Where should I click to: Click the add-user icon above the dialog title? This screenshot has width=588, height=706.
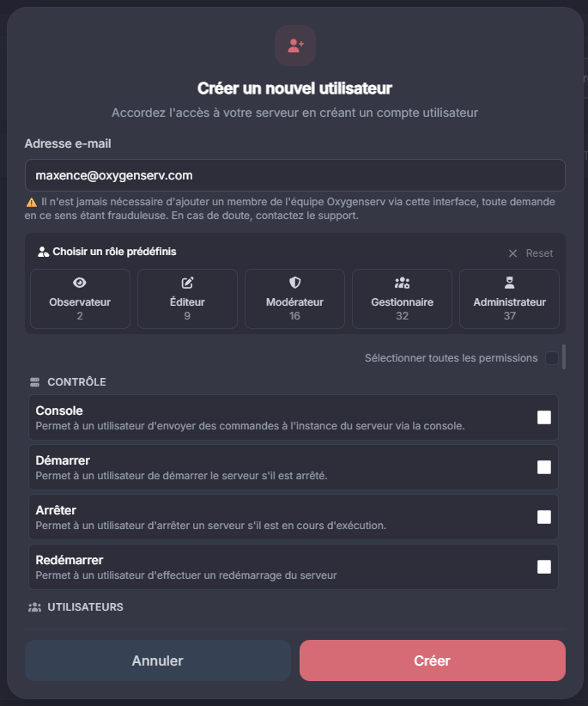[x=295, y=46]
